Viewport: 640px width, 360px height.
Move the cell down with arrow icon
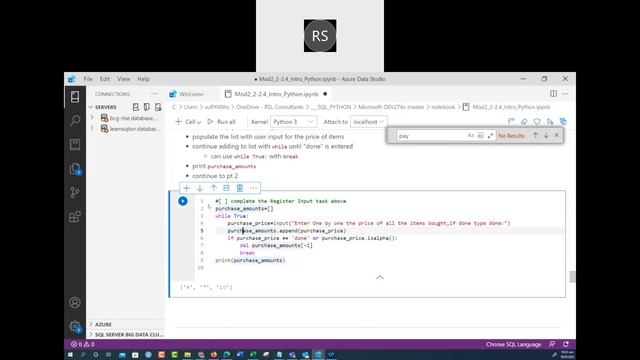[x=200, y=188]
